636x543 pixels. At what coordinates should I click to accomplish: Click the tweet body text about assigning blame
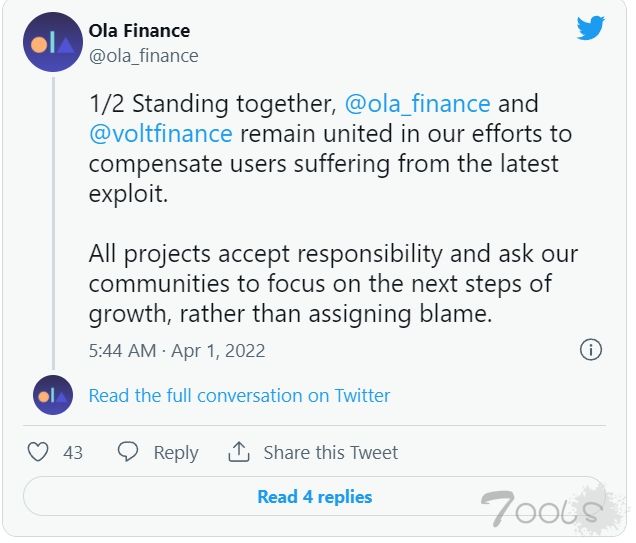point(333,283)
